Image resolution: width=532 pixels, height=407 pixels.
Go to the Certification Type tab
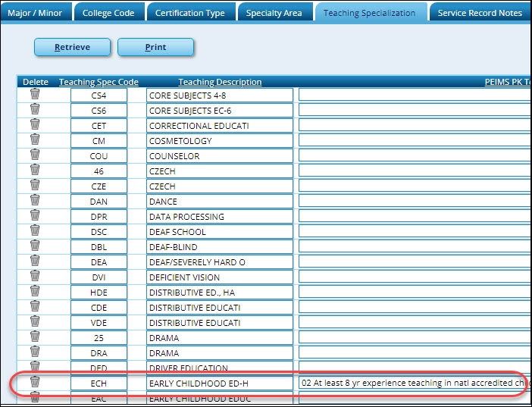pyautogui.click(x=189, y=13)
